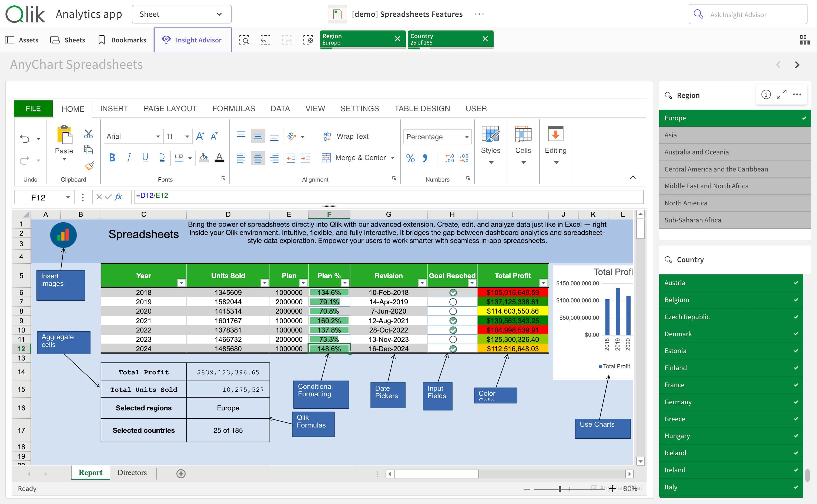Open the Sheet navigation dropdown

(219, 14)
